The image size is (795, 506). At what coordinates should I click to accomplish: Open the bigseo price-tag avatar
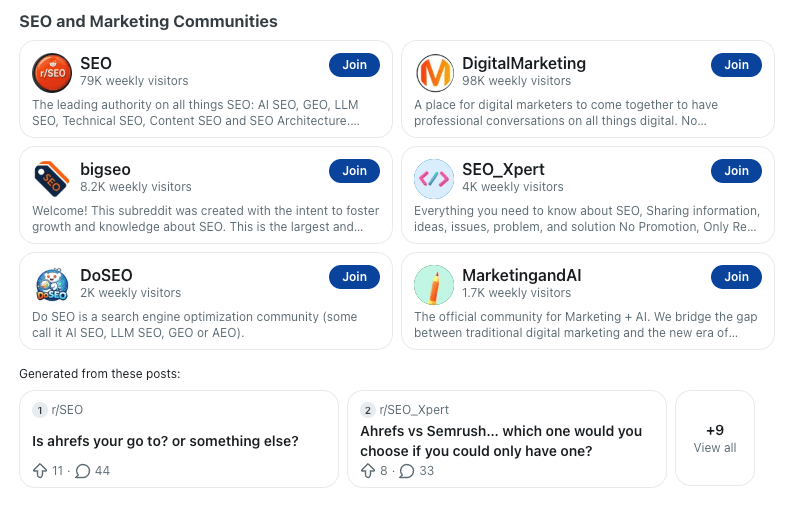click(52, 179)
